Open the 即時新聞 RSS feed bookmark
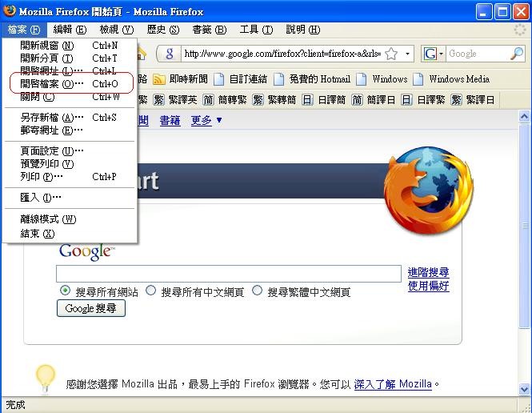Image resolution: width=532 pixels, height=413 pixels. pyautogui.click(x=181, y=79)
